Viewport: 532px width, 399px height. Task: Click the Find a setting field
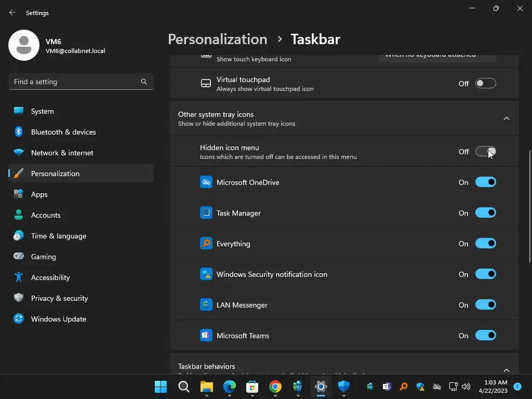[81, 82]
